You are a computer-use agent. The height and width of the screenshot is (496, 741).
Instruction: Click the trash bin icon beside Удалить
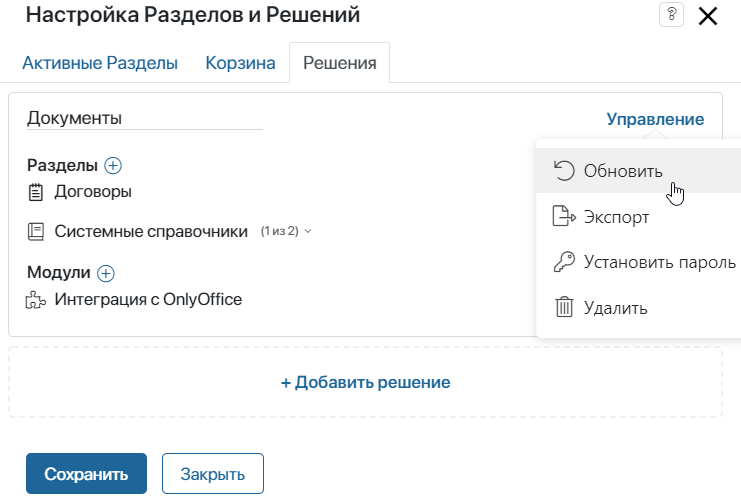point(564,307)
